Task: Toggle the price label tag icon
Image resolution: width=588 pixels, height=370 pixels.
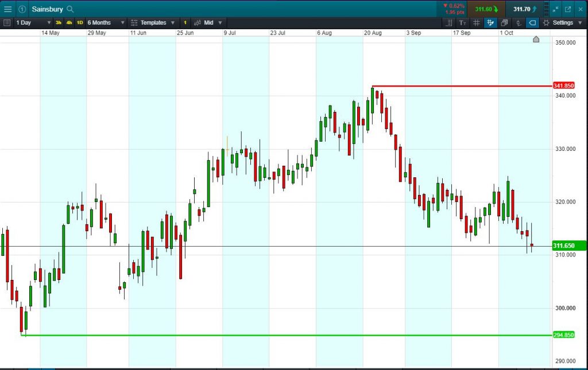Action: pyautogui.click(x=532, y=23)
